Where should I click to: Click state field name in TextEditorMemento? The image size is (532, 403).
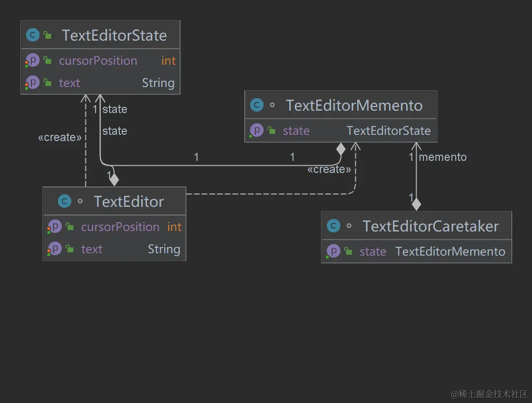click(x=296, y=131)
